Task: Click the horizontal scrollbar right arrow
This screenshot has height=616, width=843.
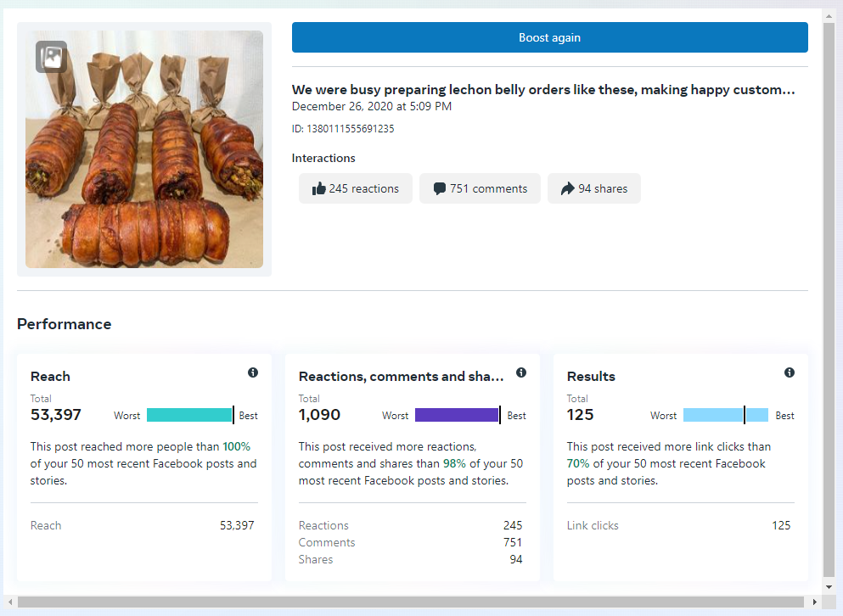Action: click(816, 602)
